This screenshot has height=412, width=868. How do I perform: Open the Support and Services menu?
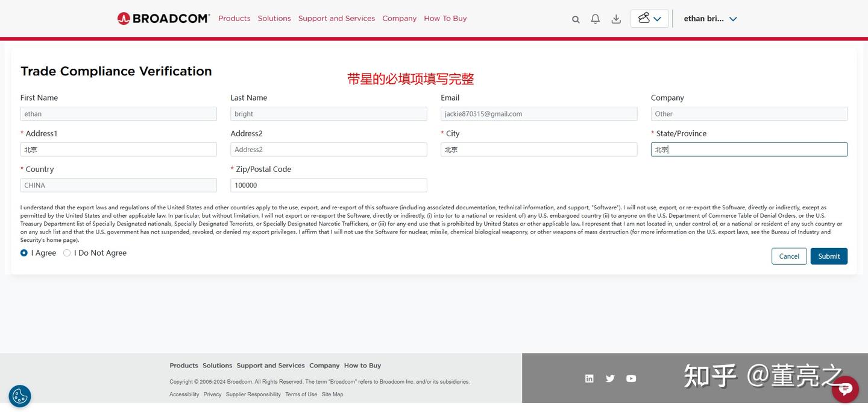(x=336, y=18)
